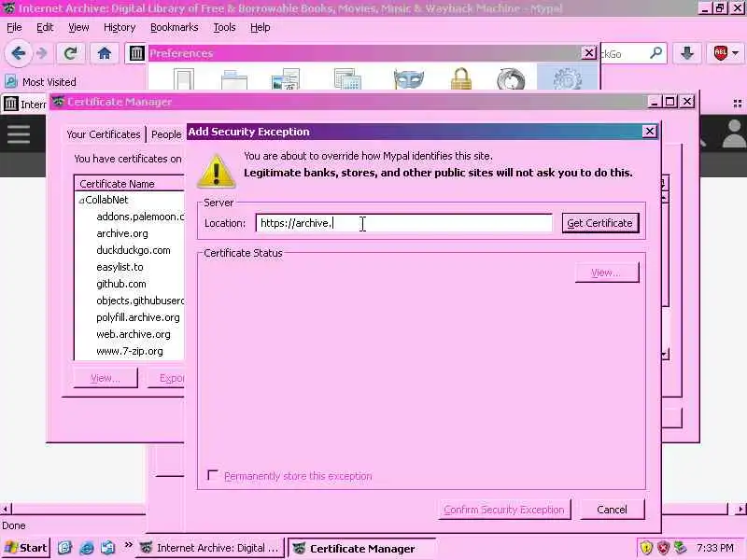
Task: Click the third quick launch icon
Action: pyautogui.click(x=107, y=548)
